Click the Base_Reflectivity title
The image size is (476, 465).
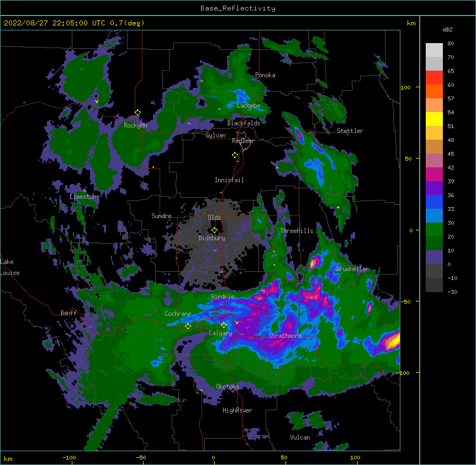238,8
